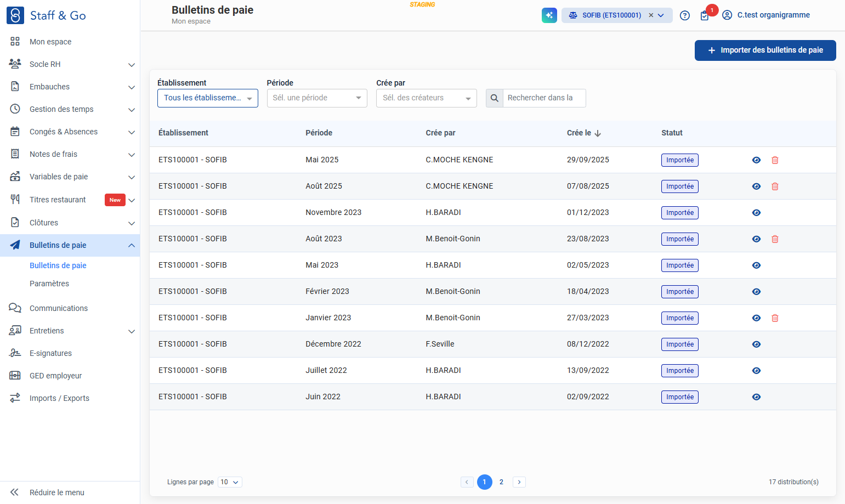Click Importer des bulletins de paie button
The width and height of the screenshot is (845, 504).
tap(765, 50)
